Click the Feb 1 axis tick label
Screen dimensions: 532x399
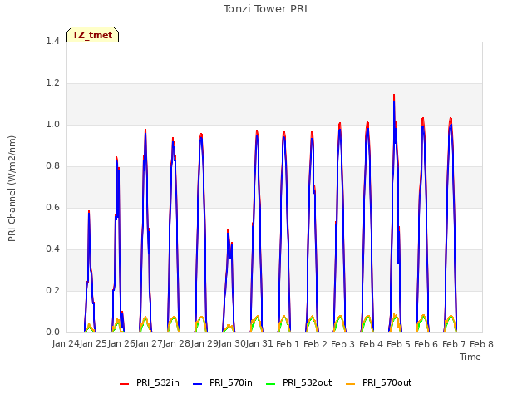click(x=288, y=344)
